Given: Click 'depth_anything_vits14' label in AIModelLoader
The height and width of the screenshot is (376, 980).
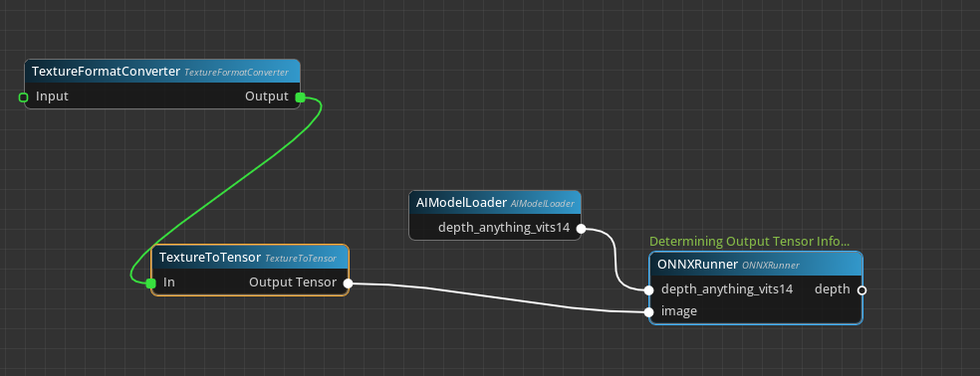Looking at the screenshot, I should [x=504, y=228].
